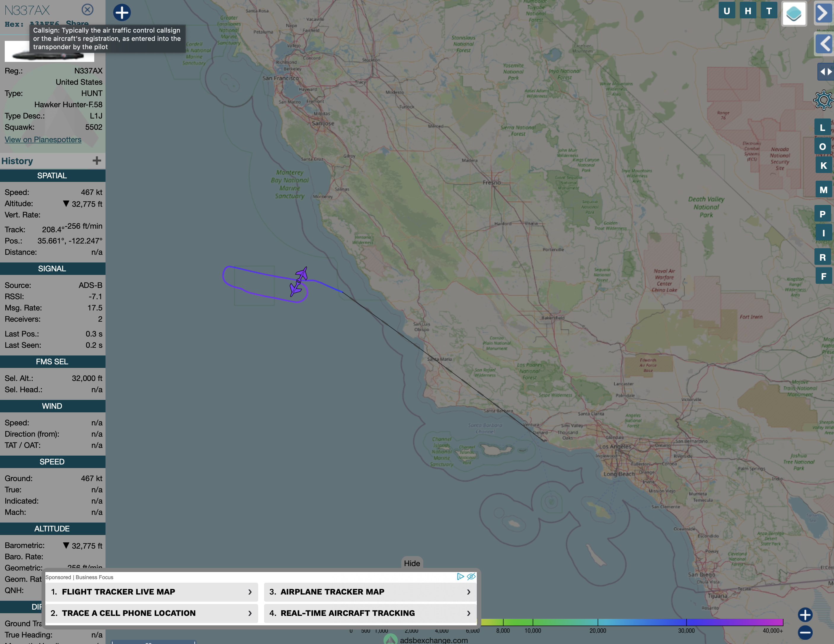Click the SPATIAL section header
The height and width of the screenshot is (644, 834).
pos(52,176)
